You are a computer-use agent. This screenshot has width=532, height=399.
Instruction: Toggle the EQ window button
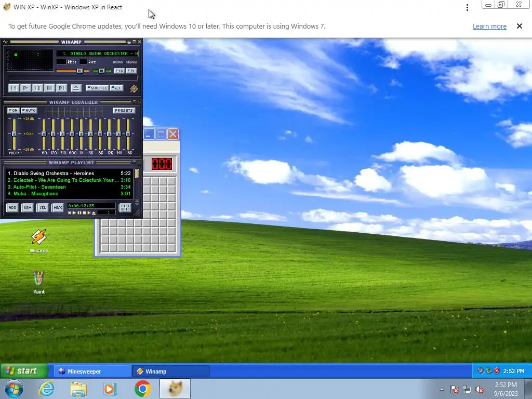[119, 71]
